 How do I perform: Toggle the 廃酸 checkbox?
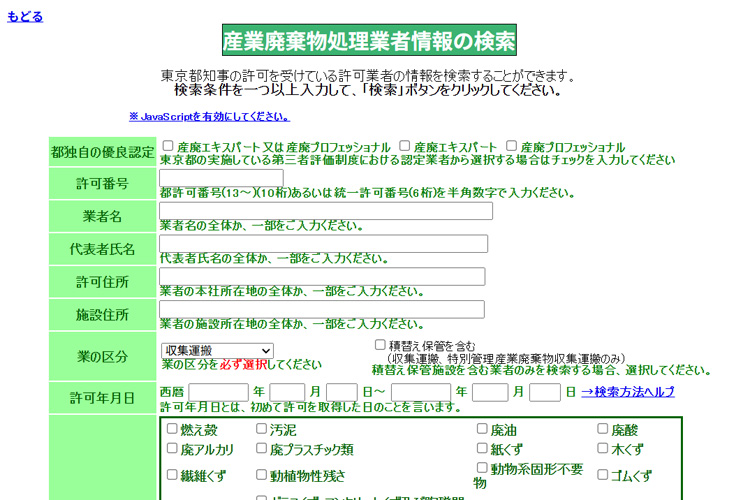(x=603, y=429)
